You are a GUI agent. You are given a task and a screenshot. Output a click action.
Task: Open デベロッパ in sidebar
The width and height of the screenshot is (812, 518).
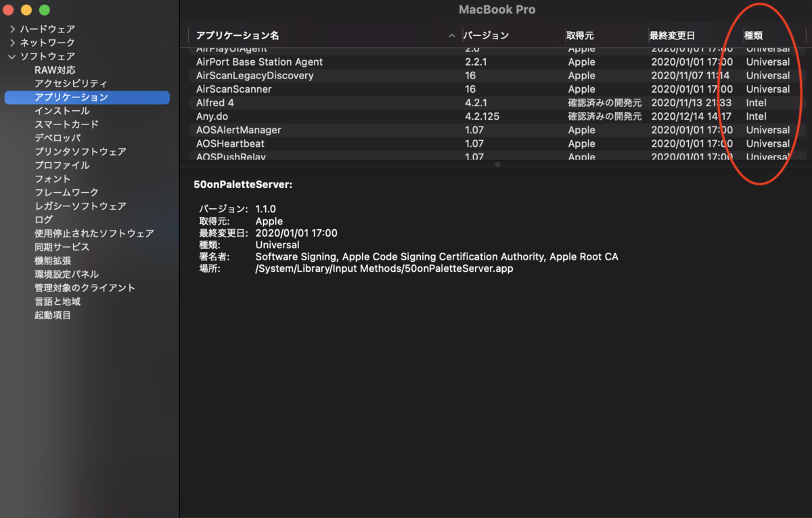tap(58, 138)
